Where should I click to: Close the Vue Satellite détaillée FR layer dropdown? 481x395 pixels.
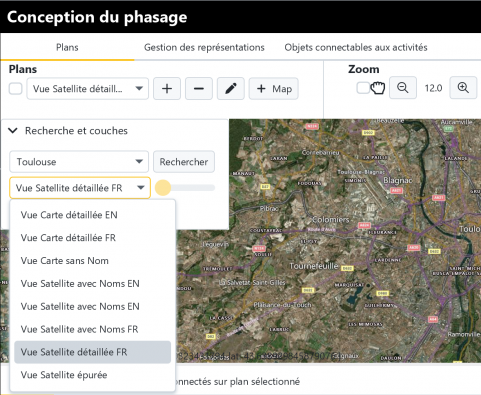coord(80,188)
